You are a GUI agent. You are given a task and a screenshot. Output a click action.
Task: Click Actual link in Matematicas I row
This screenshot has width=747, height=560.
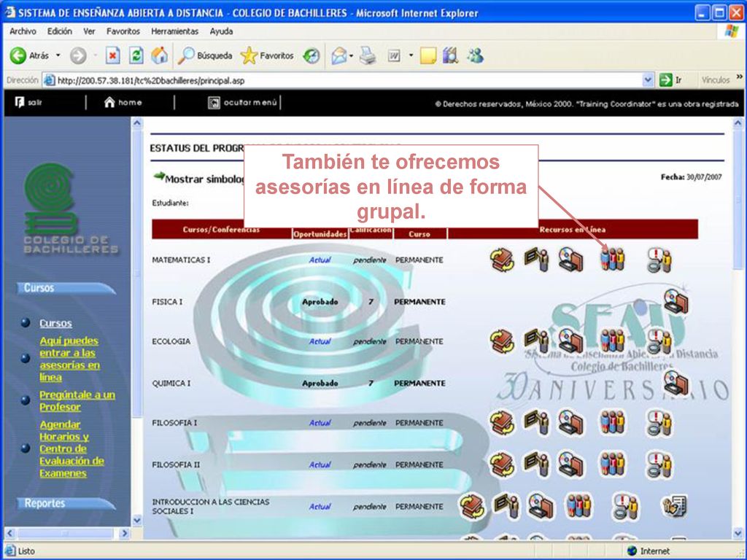(x=320, y=260)
